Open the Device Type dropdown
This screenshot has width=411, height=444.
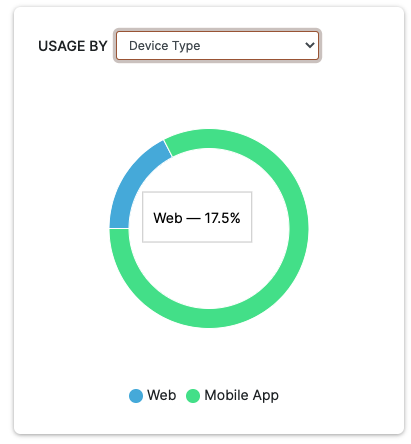tap(217, 46)
